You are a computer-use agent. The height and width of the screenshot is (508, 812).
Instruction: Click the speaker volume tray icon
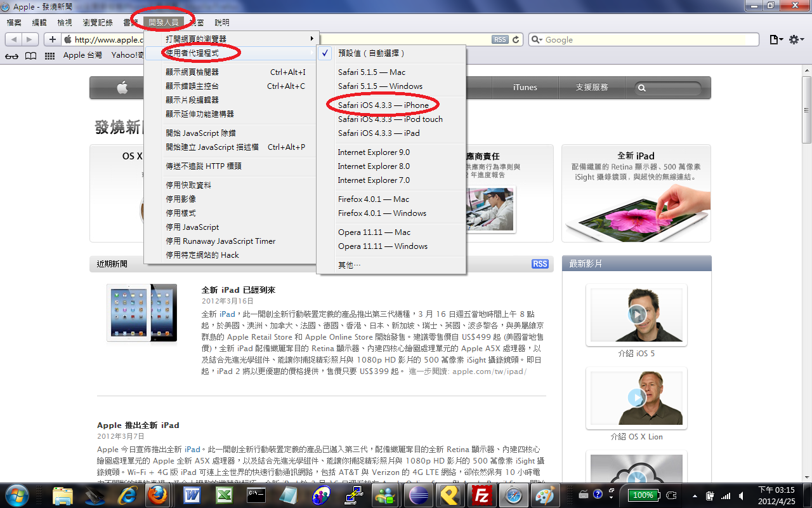coord(740,495)
